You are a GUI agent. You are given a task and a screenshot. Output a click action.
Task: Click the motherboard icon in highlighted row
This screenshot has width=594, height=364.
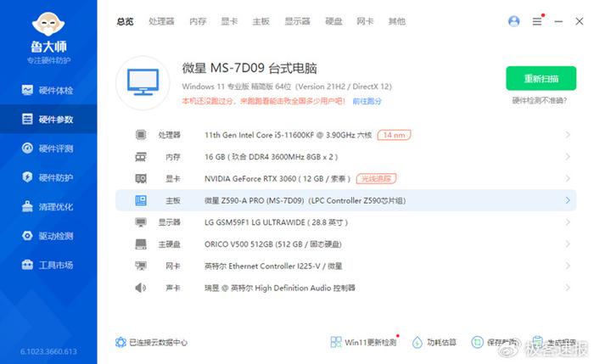coord(141,200)
